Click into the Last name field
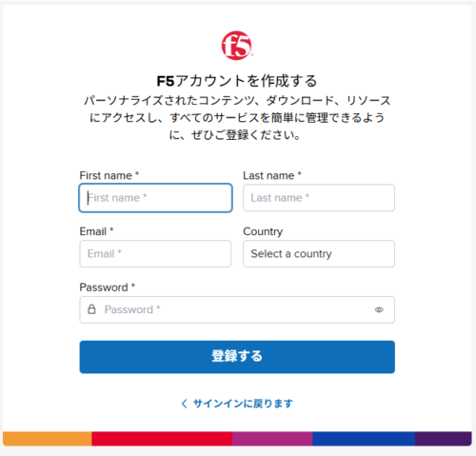Viewport: 476px width, 456px height. 319,198
